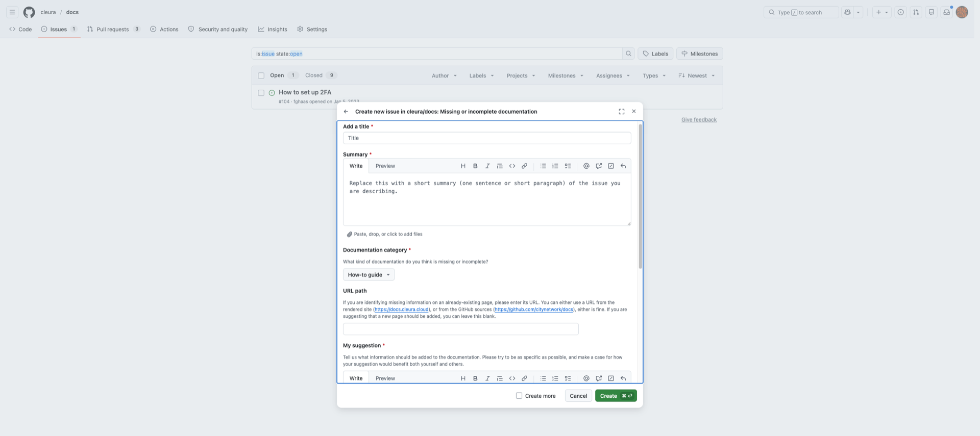Click the search icon button beside issue filter
This screenshot has height=436, width=980.
[628, 54]
